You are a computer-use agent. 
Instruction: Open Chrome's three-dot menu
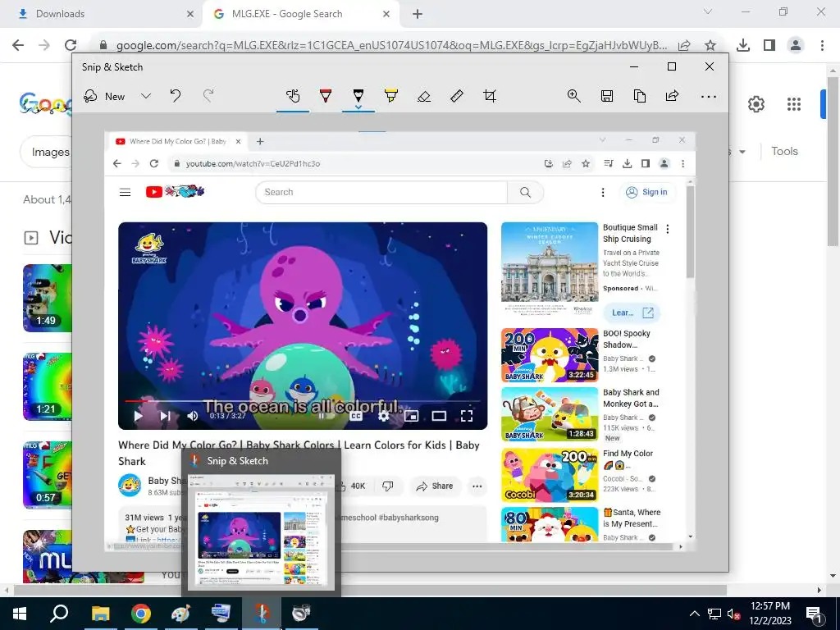[822, 46]
